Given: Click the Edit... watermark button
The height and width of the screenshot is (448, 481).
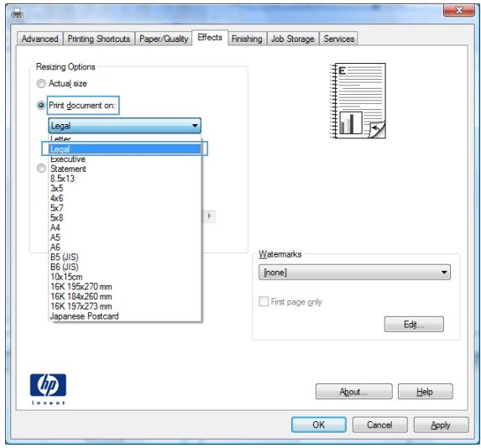Looking at the screenshot, I should pos(414,324).
